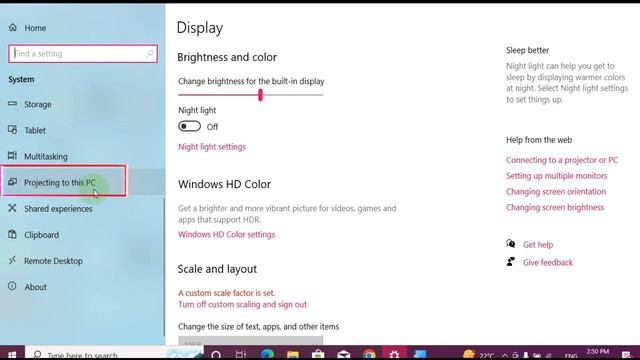Image resolution: width=640 pixels, height=360 pixels.
Task: Click the Scale and layout heading
Action: [x=217, y=269]
